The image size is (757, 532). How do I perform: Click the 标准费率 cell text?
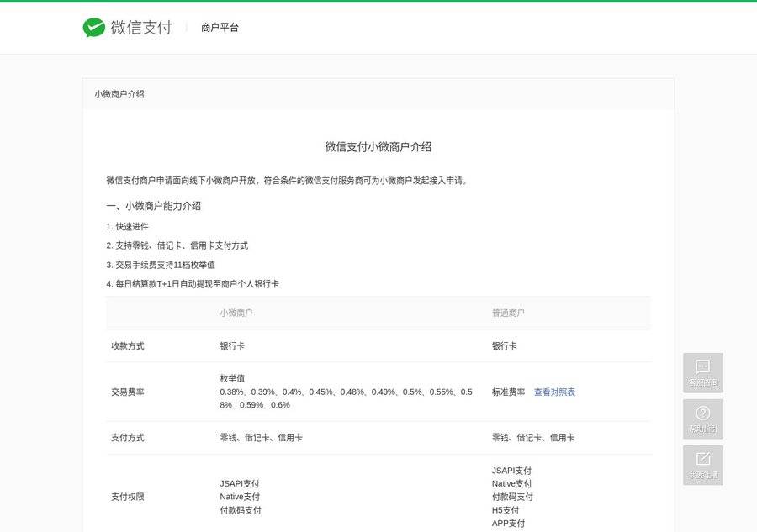point(508,392)
